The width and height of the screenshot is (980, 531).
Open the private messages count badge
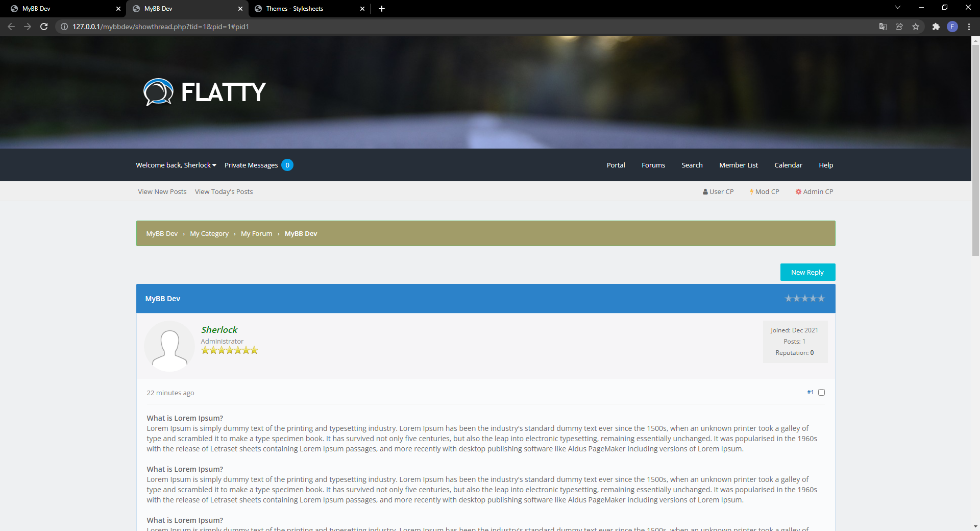pos(287,165)
